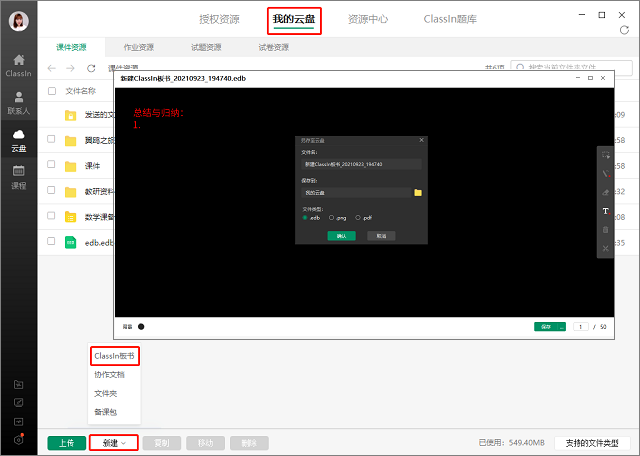The image size is (640, 456).
Task: Select the eraser tool in blackboard toolbar
Action: coord(606,192)
